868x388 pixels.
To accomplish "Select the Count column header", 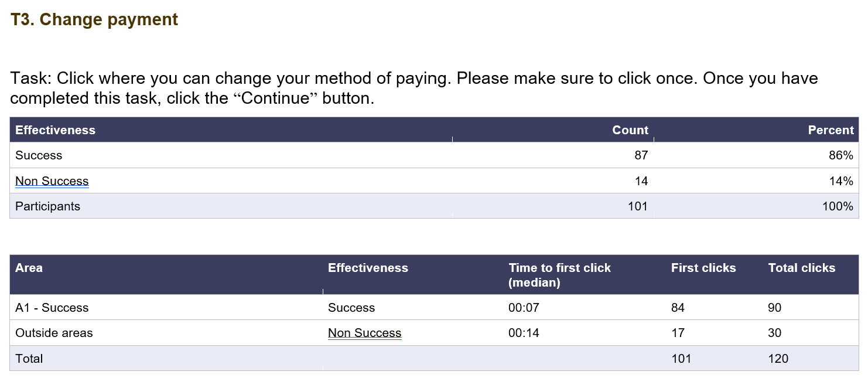I will click(x=630, y=130).
